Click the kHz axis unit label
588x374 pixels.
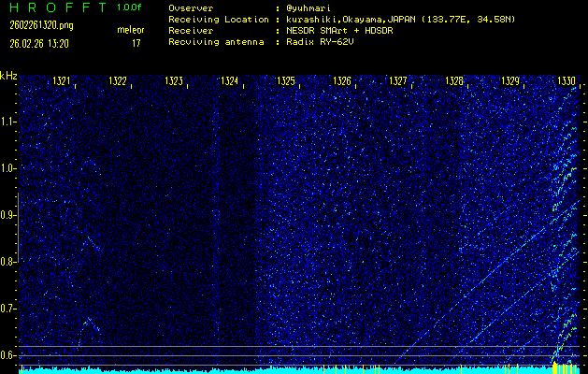(8, 76)
